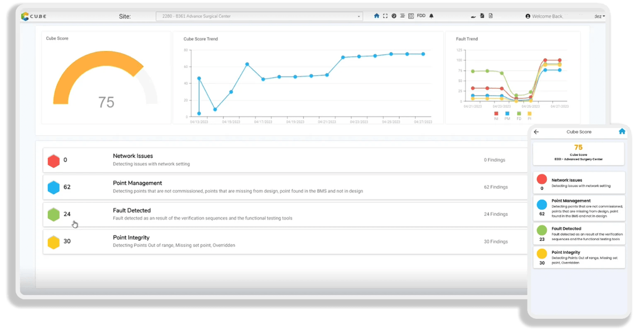Open the hamburger menu in the toolbar
Screen dimensions: 644x335
click(403, 16)
